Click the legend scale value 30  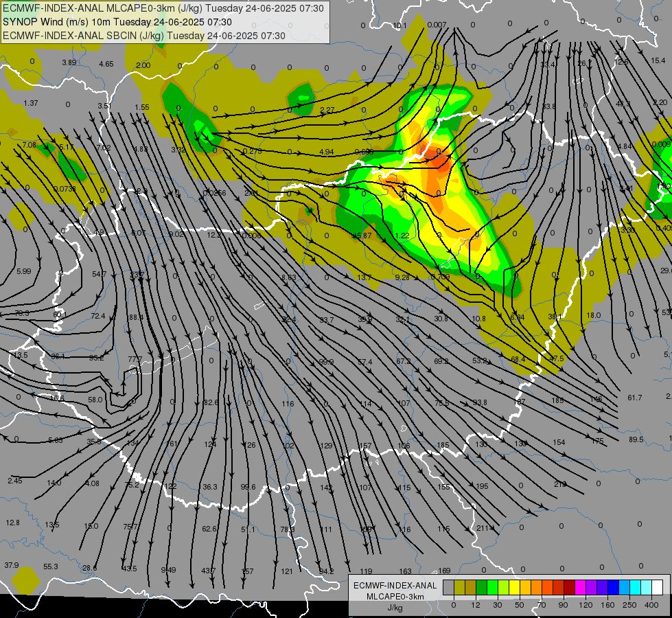click(x=498, y=605)
